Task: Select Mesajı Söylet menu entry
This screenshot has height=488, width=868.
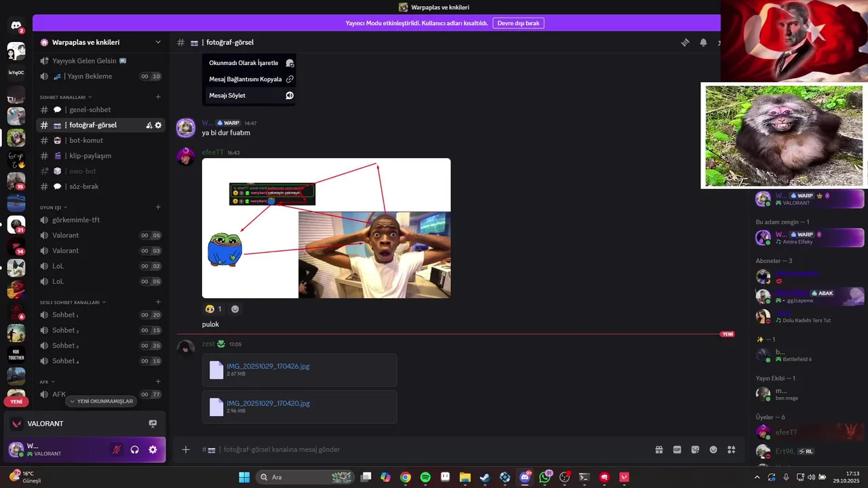Action: point(250,96)
